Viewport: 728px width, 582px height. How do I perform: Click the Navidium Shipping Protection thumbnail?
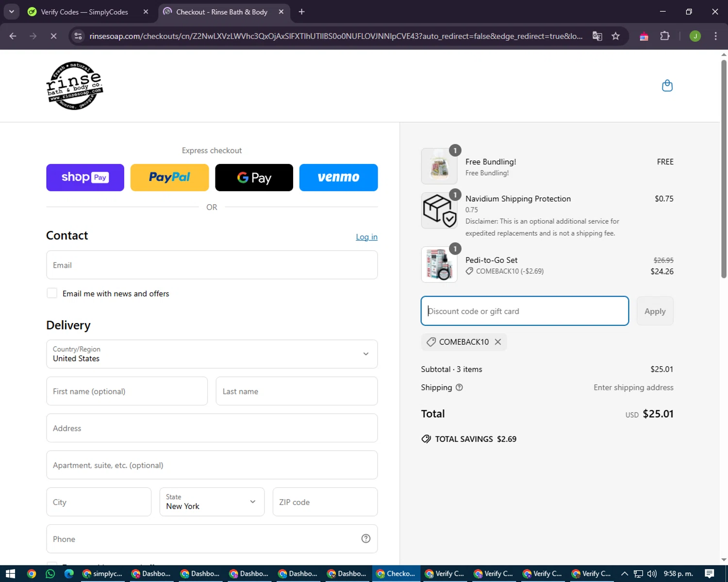(439, 210)
